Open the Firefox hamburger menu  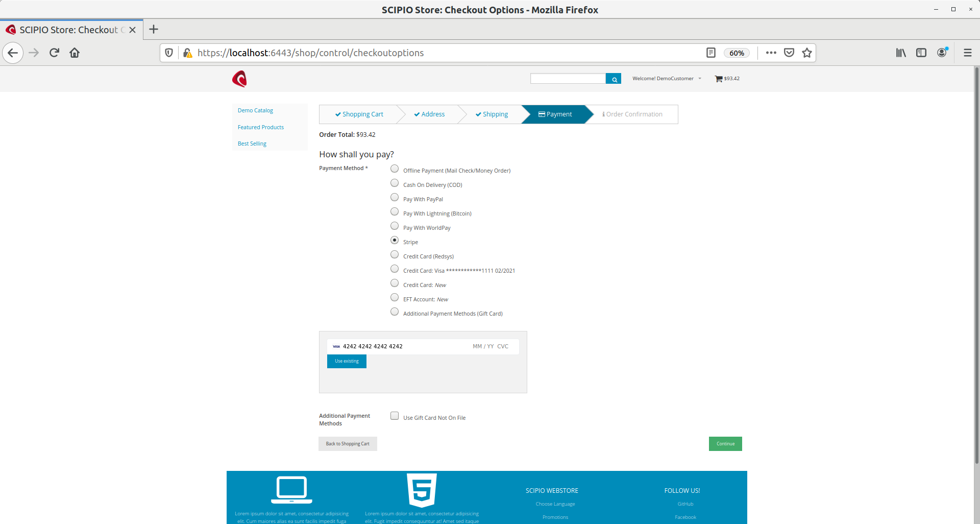tap(967, 53)
